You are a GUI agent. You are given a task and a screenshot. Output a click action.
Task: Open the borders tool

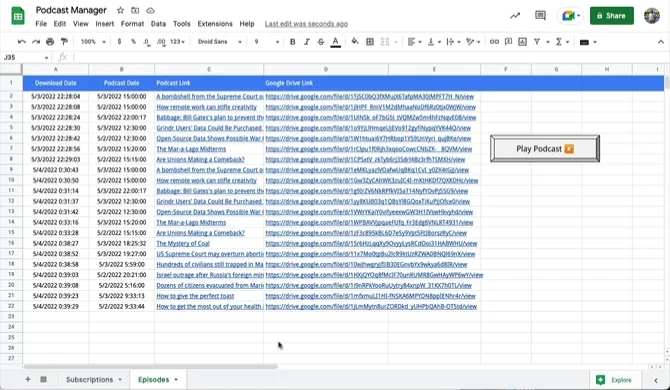click(x=370, y=42)
